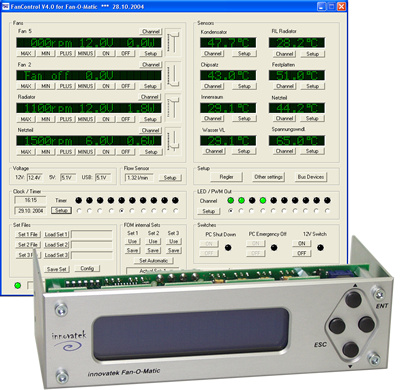
Task: Click the FanControl title bar app icon
Action: (6, 6)
